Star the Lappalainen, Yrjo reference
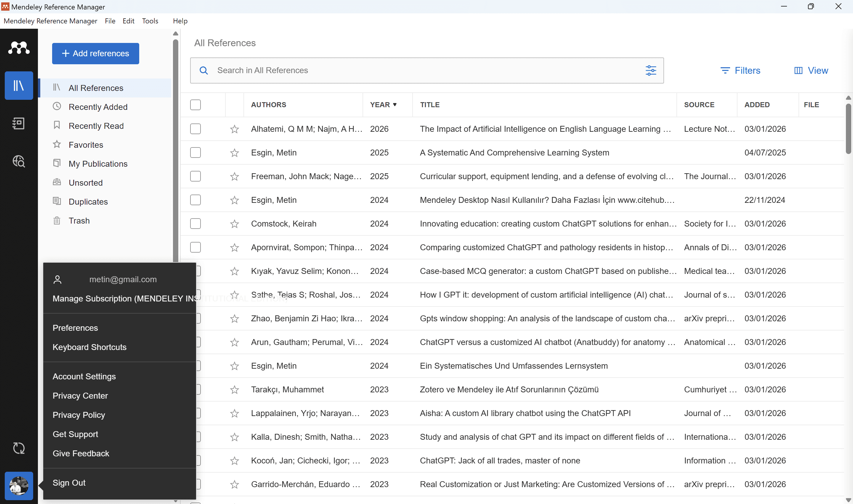Viewport: 853px width, 504px height. [234, 413]
